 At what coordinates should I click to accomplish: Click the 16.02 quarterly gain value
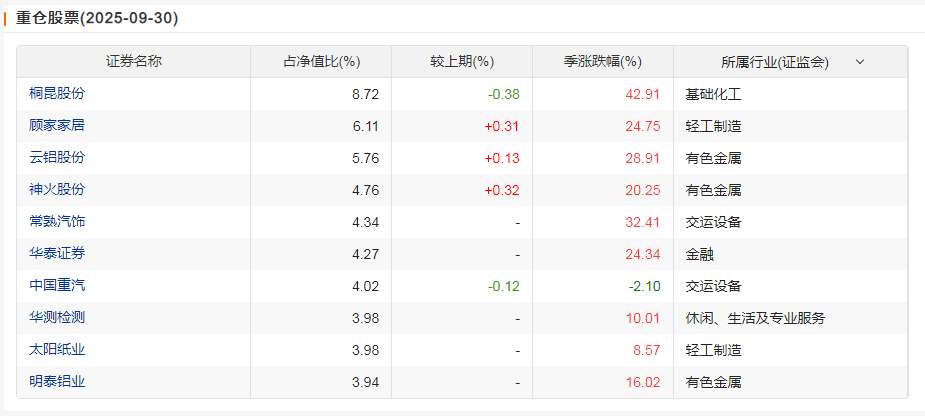[x=644, y=382]
